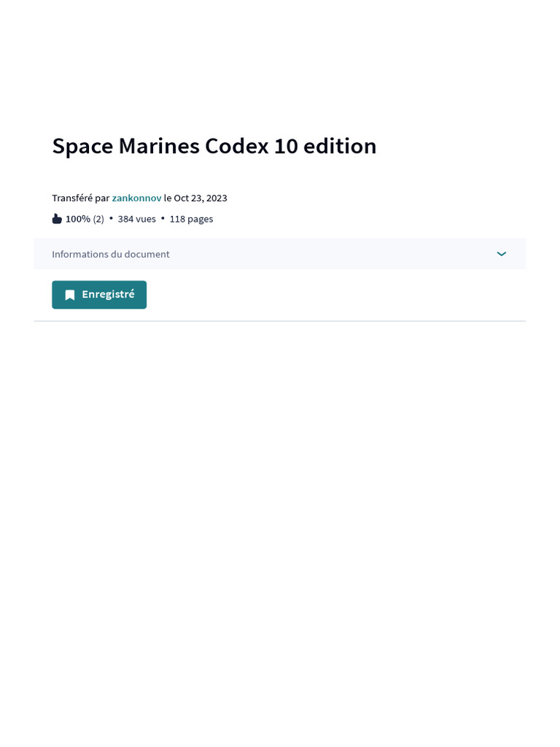Click the word "vues" in the stats line
560x747 pixels.
[146, 219]
